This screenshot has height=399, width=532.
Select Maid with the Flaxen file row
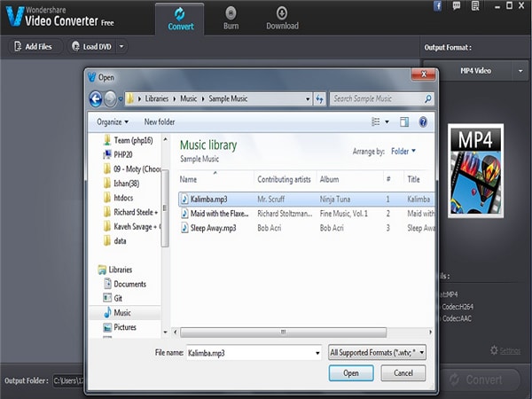point(306,214)
